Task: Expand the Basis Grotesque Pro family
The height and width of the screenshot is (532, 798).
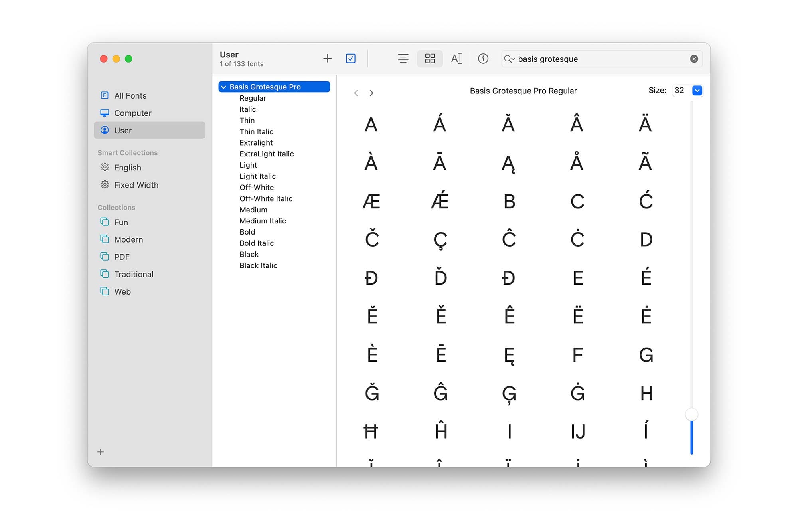Action: (224, 86)
